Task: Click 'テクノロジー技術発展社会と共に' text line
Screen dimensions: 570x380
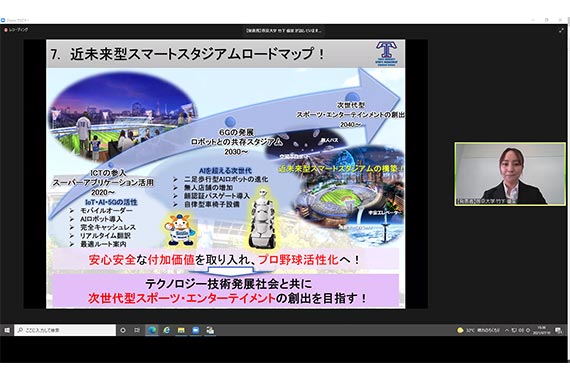Action: coord(229,283)
